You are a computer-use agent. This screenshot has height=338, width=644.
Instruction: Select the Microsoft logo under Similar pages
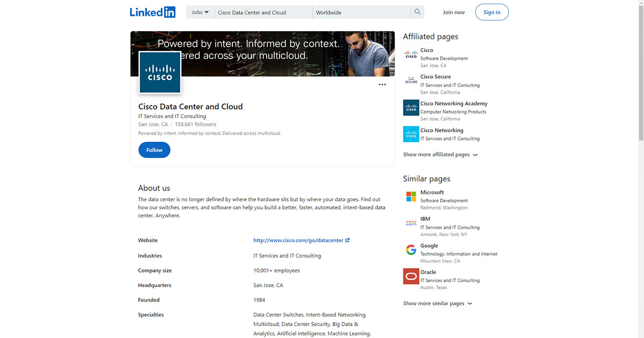(x=411, y=196)
